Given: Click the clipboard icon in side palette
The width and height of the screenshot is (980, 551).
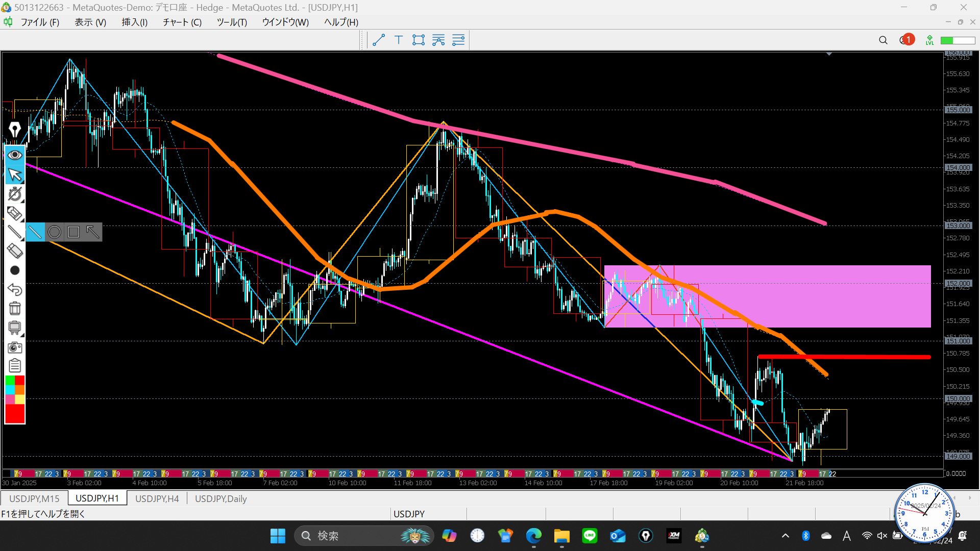Looking at the screenshot, I should tap(15, 366).
